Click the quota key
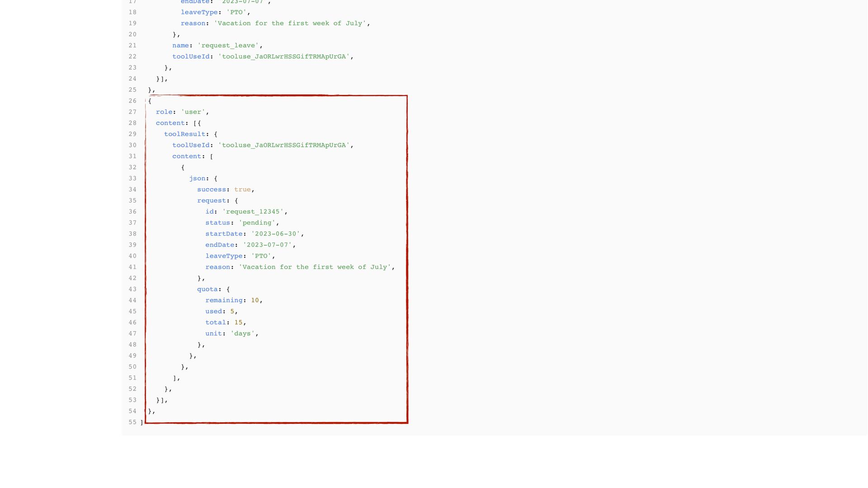Image resolution: width=868 pixels, height=488 pixels. [207, 289]
